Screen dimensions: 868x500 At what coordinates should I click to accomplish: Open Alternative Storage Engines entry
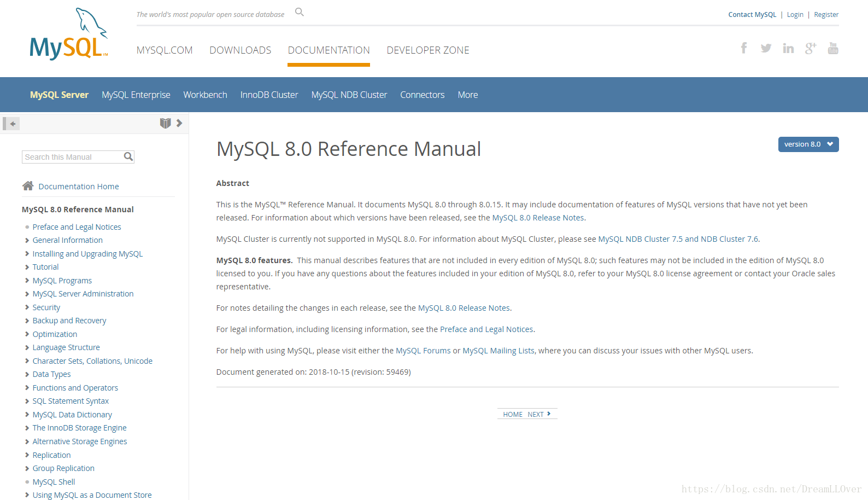coord(80,441)
